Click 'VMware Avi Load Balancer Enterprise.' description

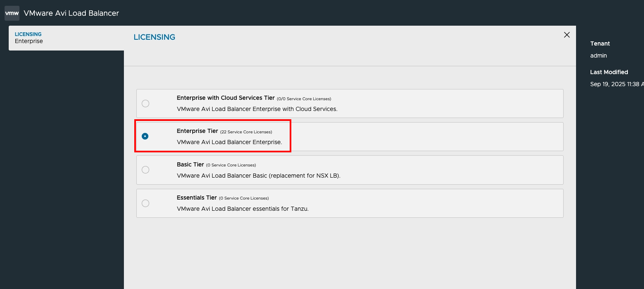click(230, 142)
